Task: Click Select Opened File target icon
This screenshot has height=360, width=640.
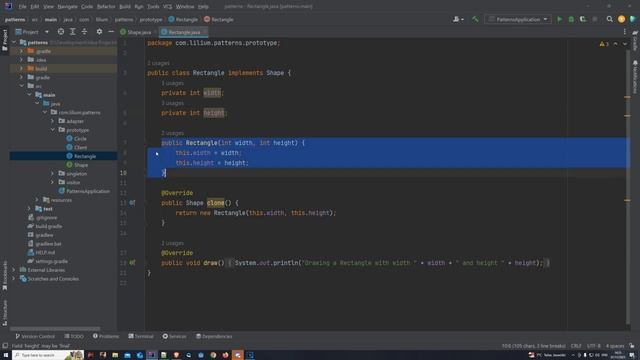Action: click(60, 31)
